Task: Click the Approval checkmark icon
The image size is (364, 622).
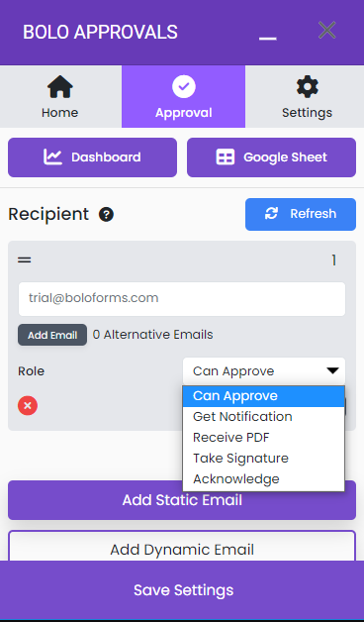Action: pos(183,86)
